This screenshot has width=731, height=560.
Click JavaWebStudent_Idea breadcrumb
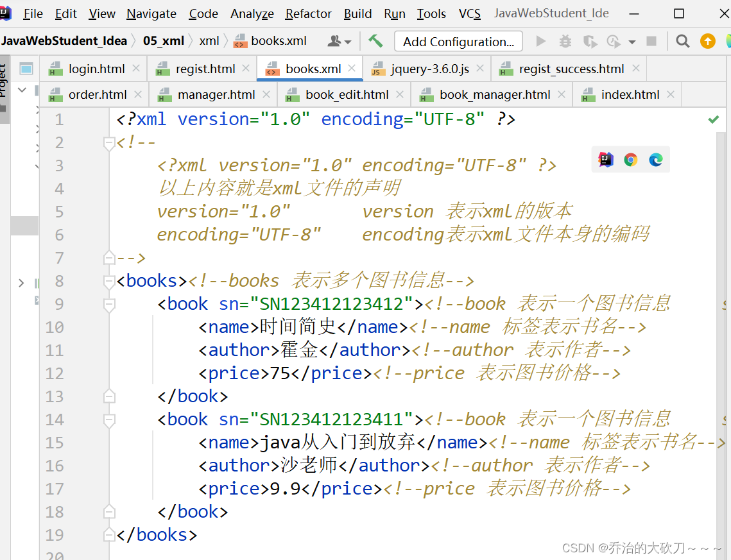(x=64, y=41)
